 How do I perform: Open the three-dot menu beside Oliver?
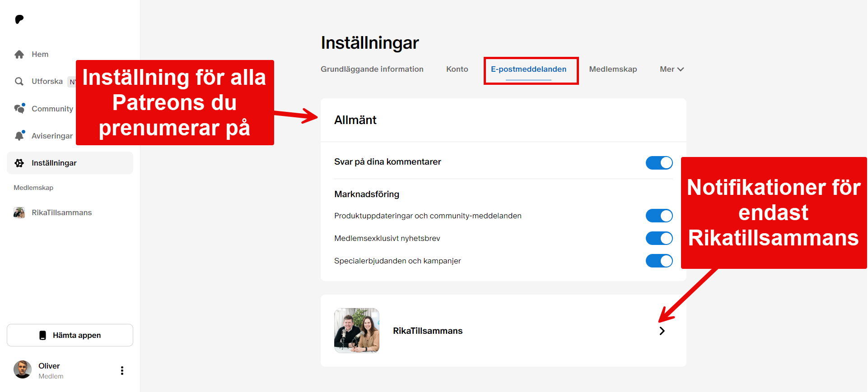click(x=122, y=370)
